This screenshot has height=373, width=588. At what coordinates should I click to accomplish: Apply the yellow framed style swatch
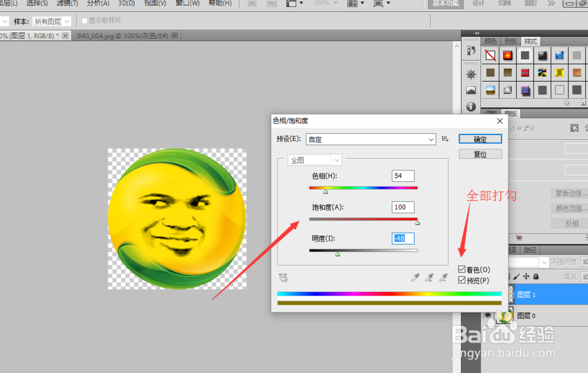point(560,73)
